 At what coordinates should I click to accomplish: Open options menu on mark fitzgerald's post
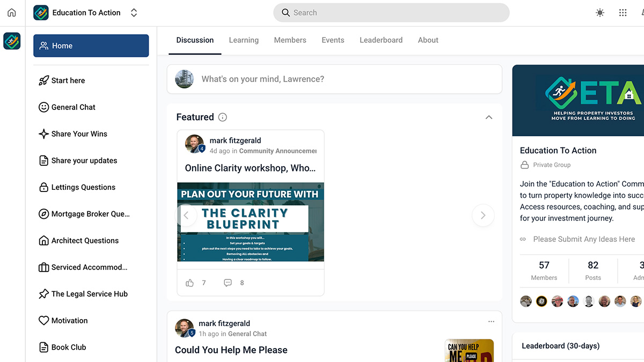click(x=491, y=321)
